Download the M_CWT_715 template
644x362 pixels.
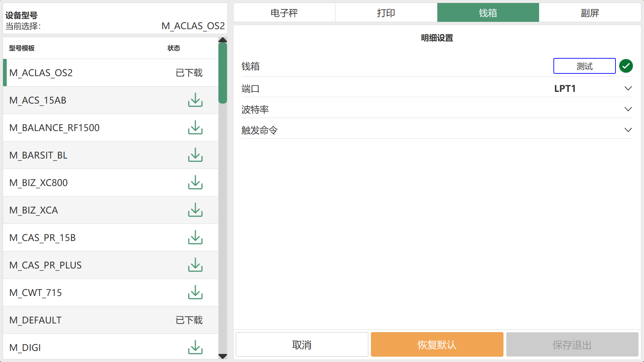pyautogui.click(x=195, y=292)
